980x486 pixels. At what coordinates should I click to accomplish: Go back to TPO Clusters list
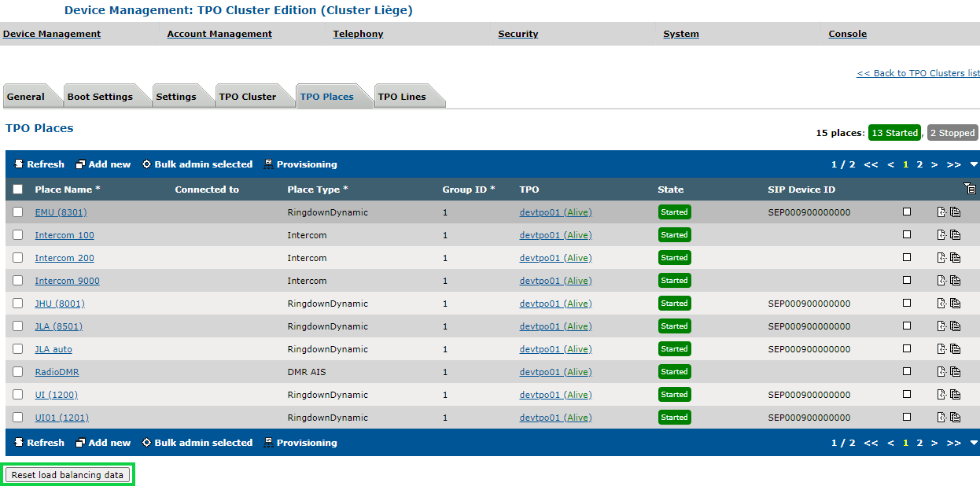pyautogui.click(x=918, y=73)
